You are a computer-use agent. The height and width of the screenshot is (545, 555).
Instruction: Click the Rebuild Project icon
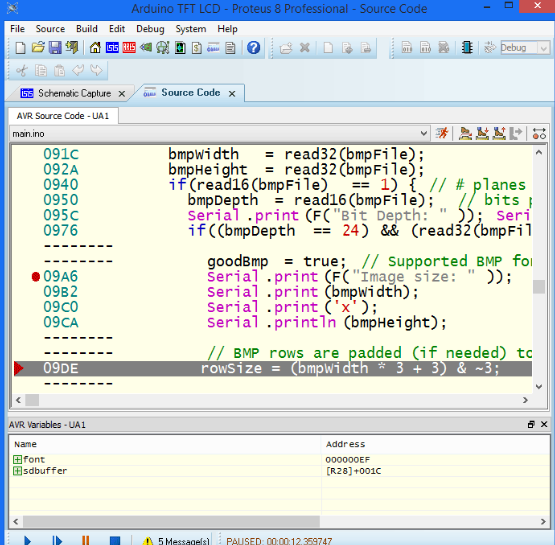425,47
